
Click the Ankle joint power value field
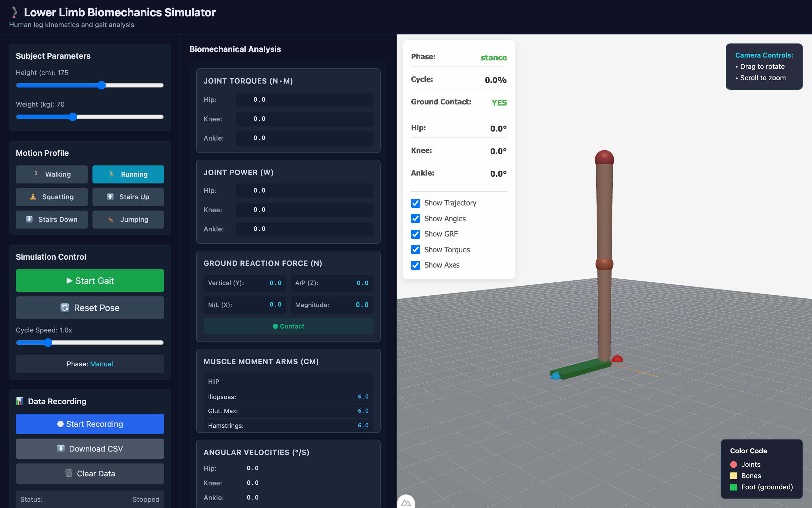click(x=305, y=229)
